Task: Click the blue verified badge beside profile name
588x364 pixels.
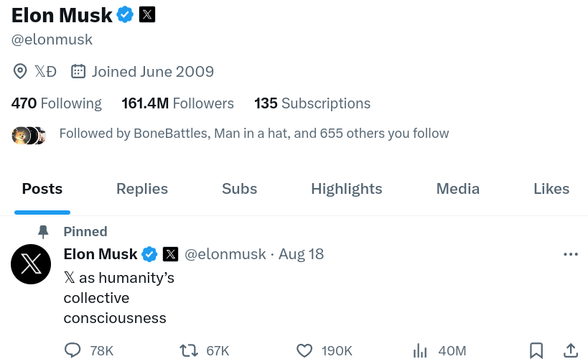Action: (x=125, y=15)
